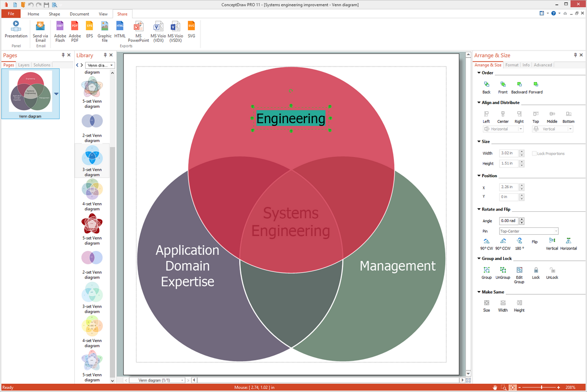Export as SVG file
Screen dimensions: 587x392
click(x=191, y=28)
